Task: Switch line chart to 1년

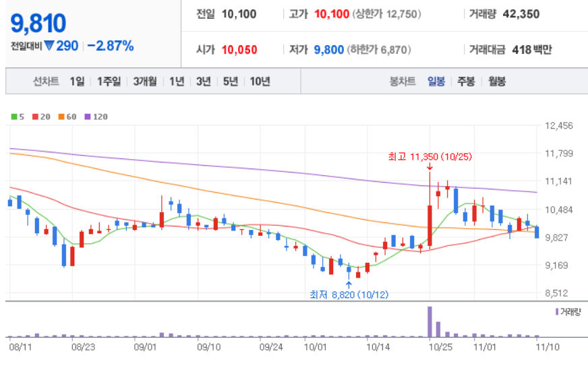Action: tap(177, 81)
